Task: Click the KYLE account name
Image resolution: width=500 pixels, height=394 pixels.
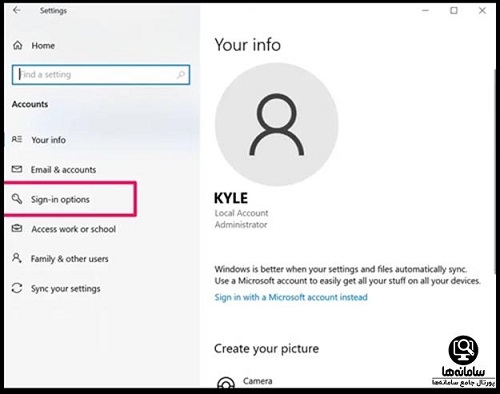Action: coord(231,198)
